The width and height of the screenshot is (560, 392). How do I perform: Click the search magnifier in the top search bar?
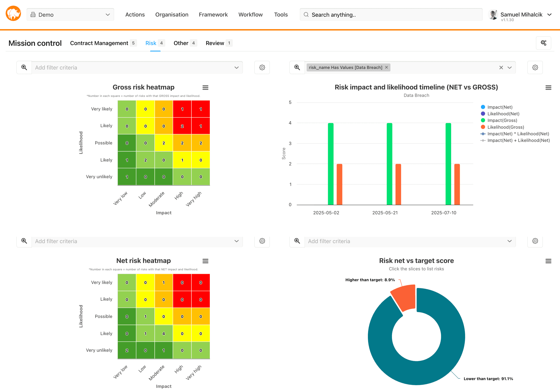coord(306,15)
